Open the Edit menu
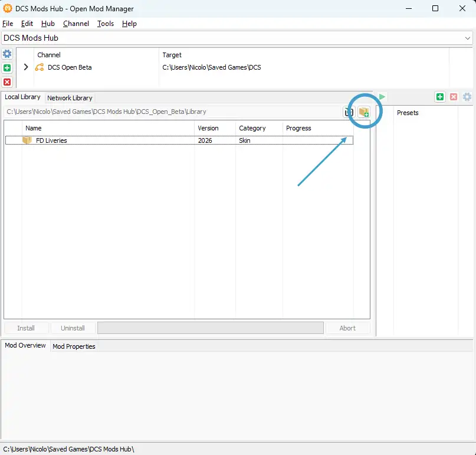The image size is (476, 455). (27, 24)
